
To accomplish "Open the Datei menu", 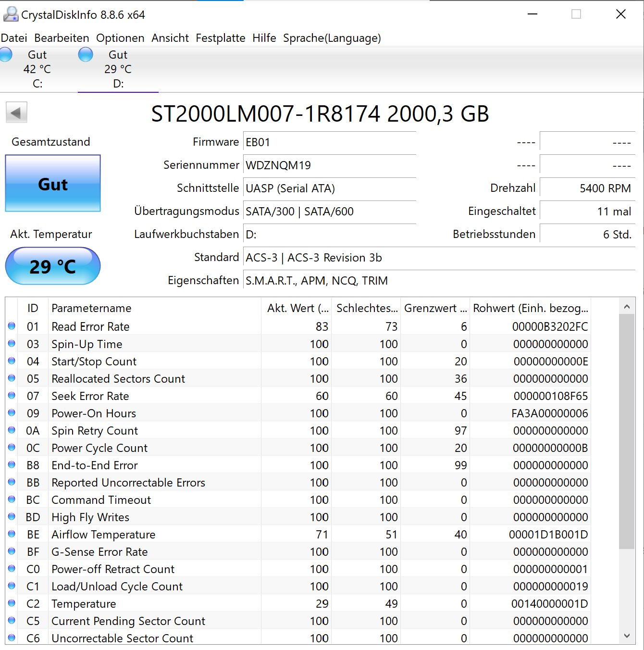I will point(14,38).
